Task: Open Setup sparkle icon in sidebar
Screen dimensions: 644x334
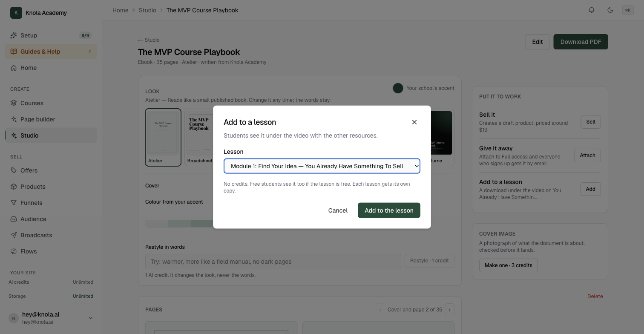Action: point(14,35)
